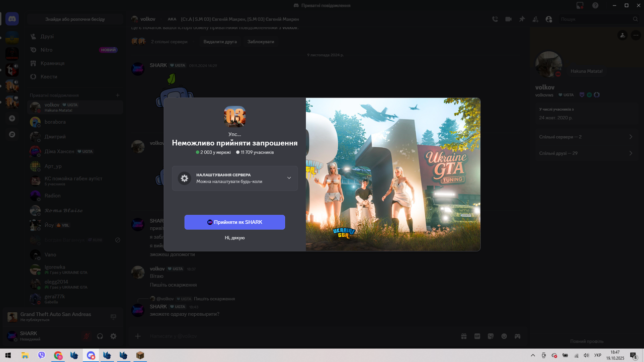This screenshot has height=362, width=644.
Task: Toggle headphone deafen in the user panel
Action: point(100,336)
